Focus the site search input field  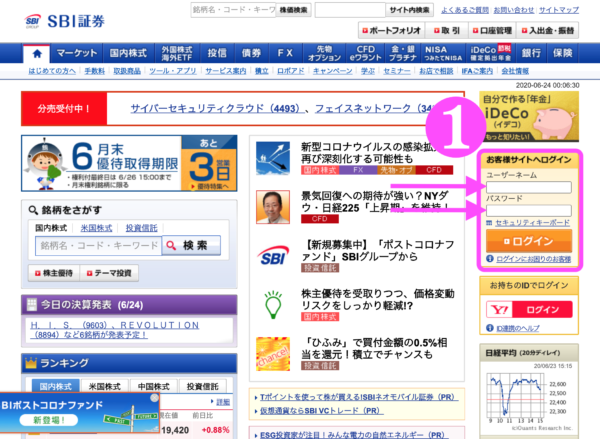click(x=350, y=10)
